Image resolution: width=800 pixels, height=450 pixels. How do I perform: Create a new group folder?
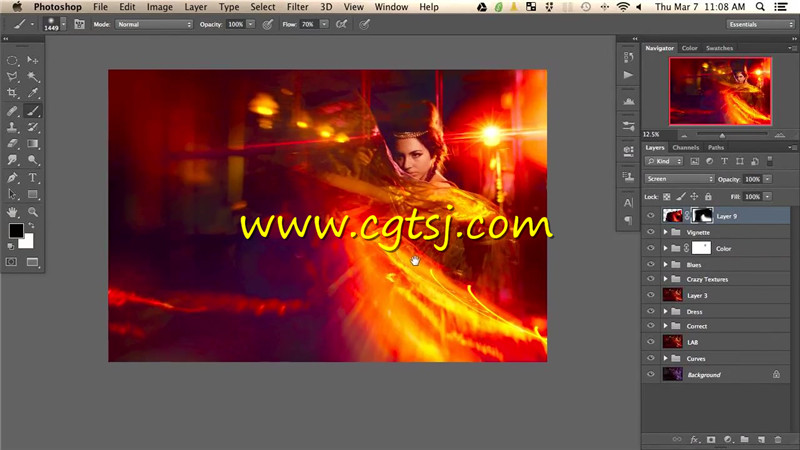point(744,439)
